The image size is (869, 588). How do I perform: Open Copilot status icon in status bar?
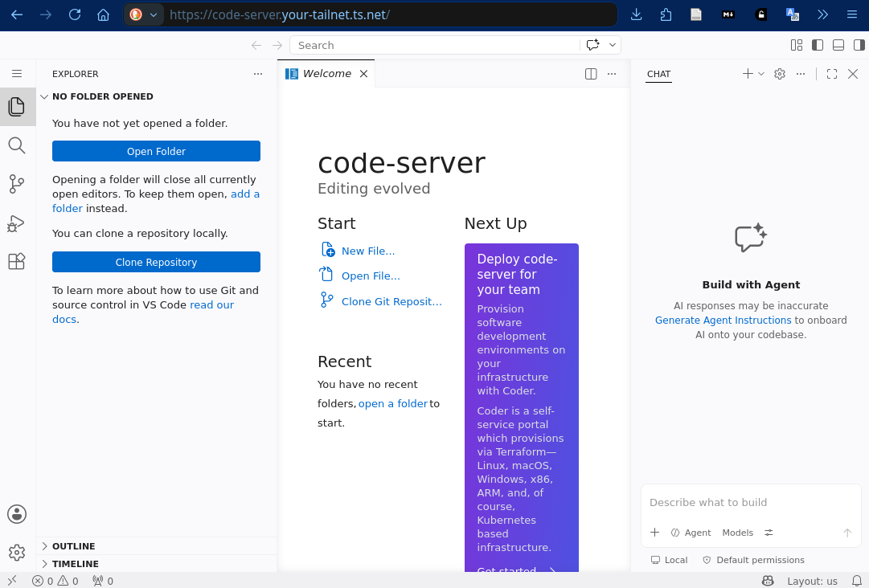768,581
